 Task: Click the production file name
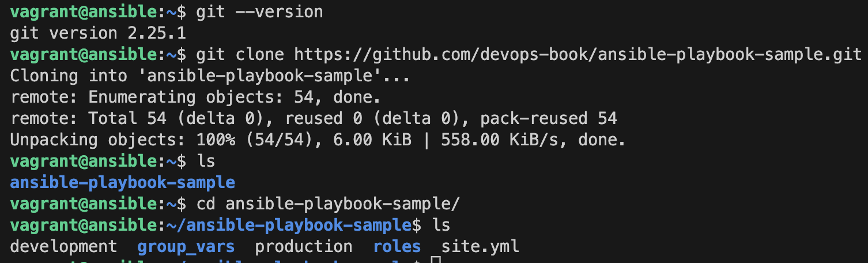click(304, 247)
